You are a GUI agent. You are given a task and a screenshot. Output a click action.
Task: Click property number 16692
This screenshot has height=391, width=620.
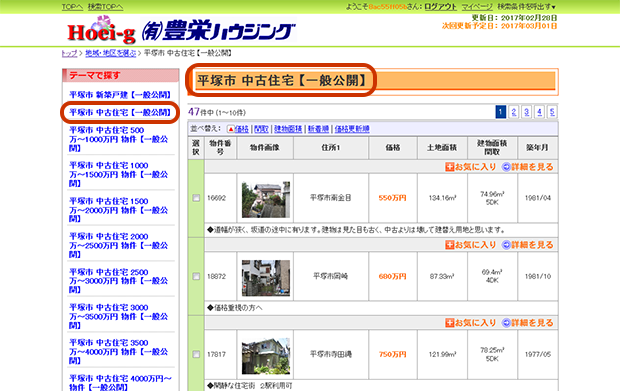[x=216, y=198]
